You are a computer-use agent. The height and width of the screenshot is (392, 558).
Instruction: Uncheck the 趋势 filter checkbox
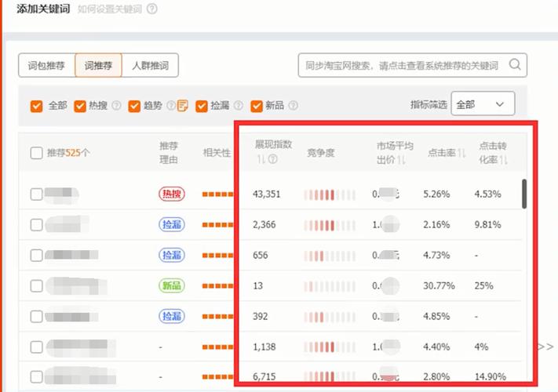(134, 106)
